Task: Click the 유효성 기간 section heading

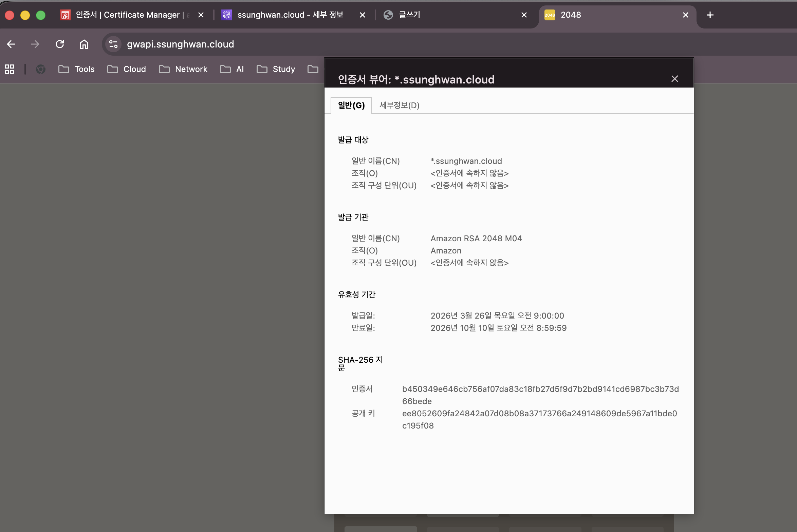Action: (x=357, y=294)
